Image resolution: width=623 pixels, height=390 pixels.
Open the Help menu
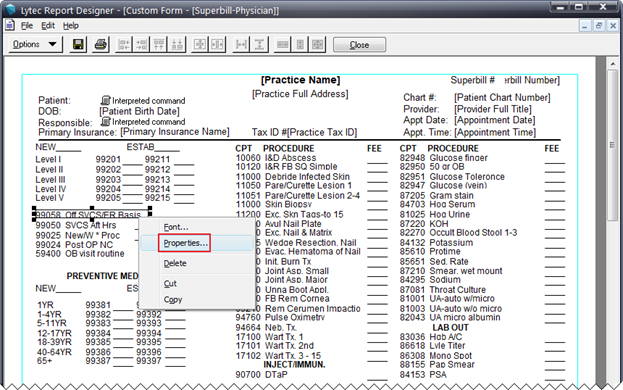tap(71, 26)
